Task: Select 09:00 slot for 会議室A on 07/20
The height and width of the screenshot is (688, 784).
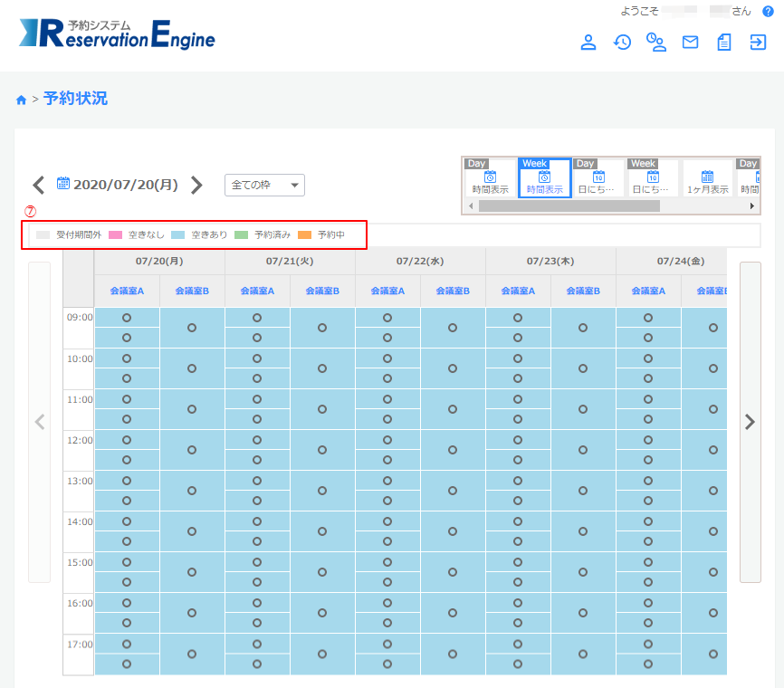Action: tap(127, 318)
